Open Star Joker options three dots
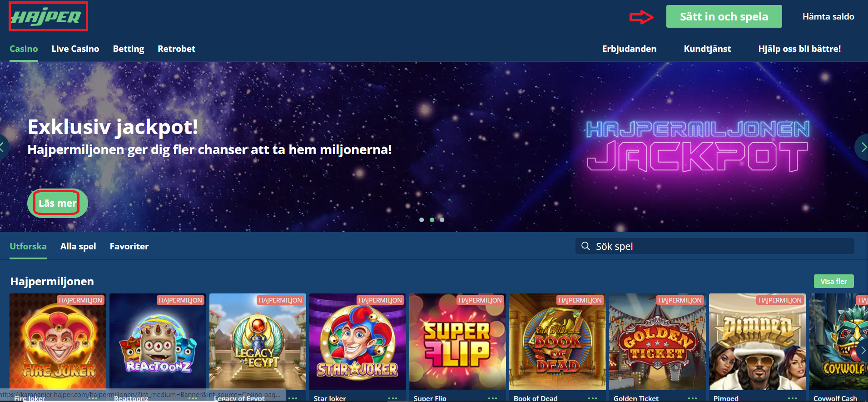Screen dimensions: 868x402 392,398
